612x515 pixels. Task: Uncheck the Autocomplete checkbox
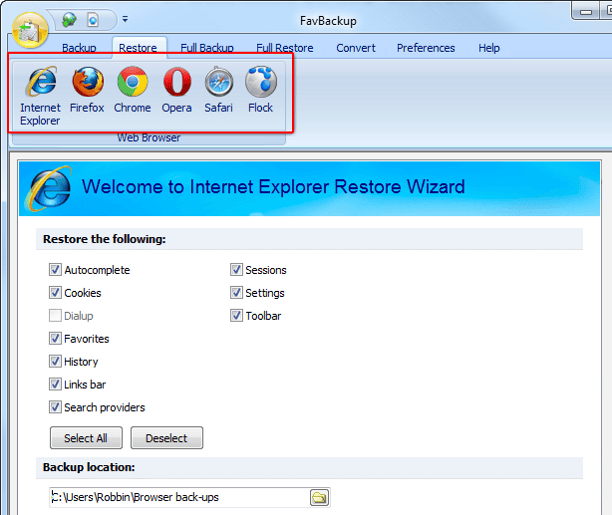pos(55,269)
